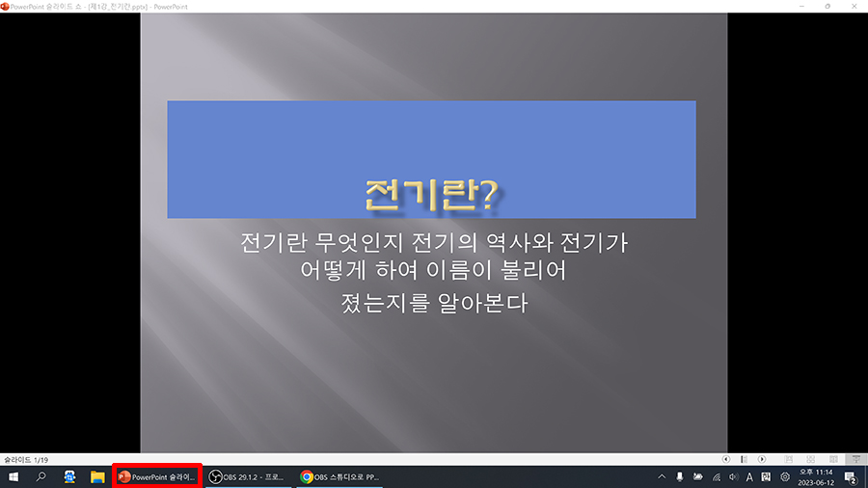Open the gear settings tray icon
868x488 pixels.
point(784,476)
